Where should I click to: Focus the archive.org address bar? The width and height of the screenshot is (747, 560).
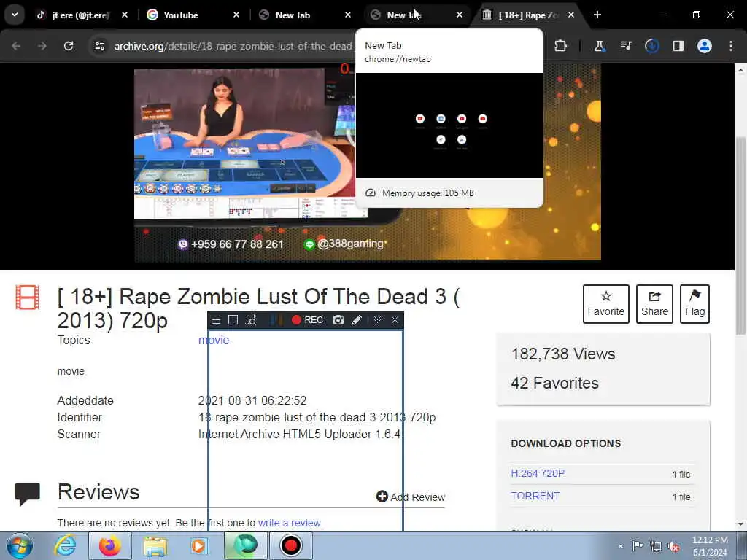[x=233, y=46]
